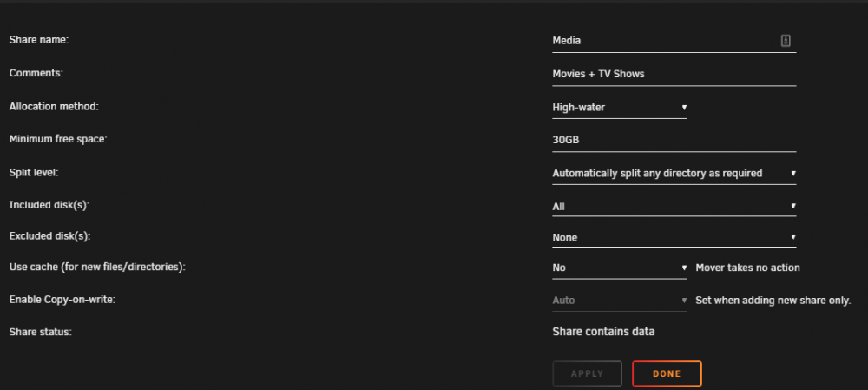Click the Enable Copy-on-write Auto dropdown

[620, 301]
